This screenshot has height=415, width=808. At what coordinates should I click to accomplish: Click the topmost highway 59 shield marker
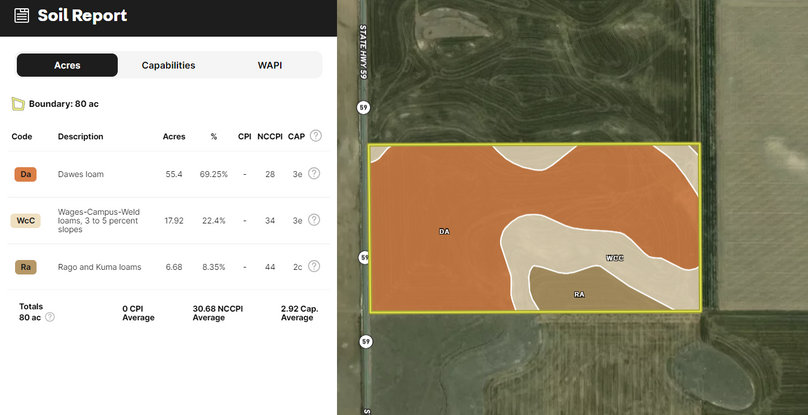[364, 106]
